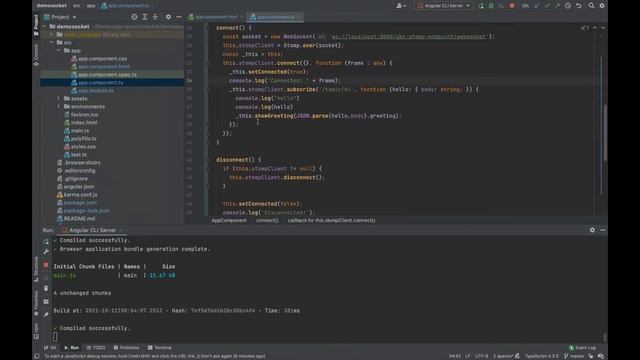Screen dimensions: 640x360
Task: Click the Expand All icon in Project panel
Action: coord(145,17)
